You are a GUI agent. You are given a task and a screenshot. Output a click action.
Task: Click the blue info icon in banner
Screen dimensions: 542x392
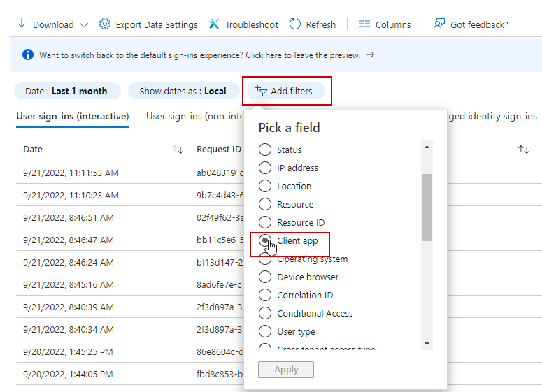pyautogui.click(x=28, y=55)
